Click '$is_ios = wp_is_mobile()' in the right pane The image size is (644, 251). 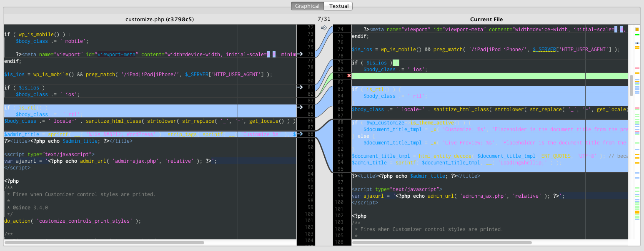387,50
